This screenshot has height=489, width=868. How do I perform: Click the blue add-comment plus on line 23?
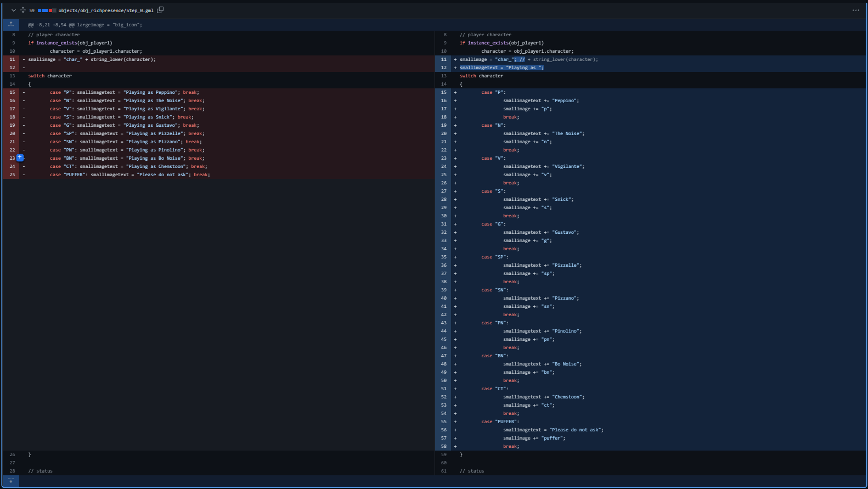(x=20, y=158)
